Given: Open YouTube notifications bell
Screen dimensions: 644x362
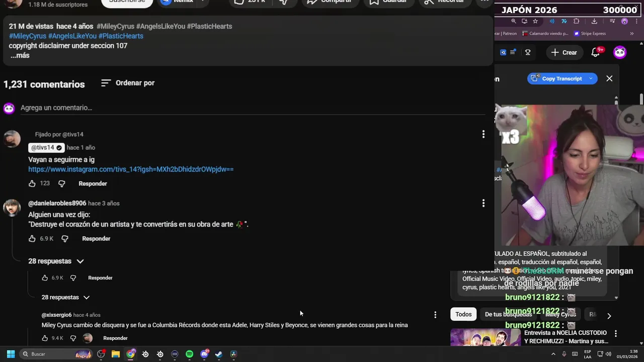Looking at the screenshot, I should tap(596, 52).
